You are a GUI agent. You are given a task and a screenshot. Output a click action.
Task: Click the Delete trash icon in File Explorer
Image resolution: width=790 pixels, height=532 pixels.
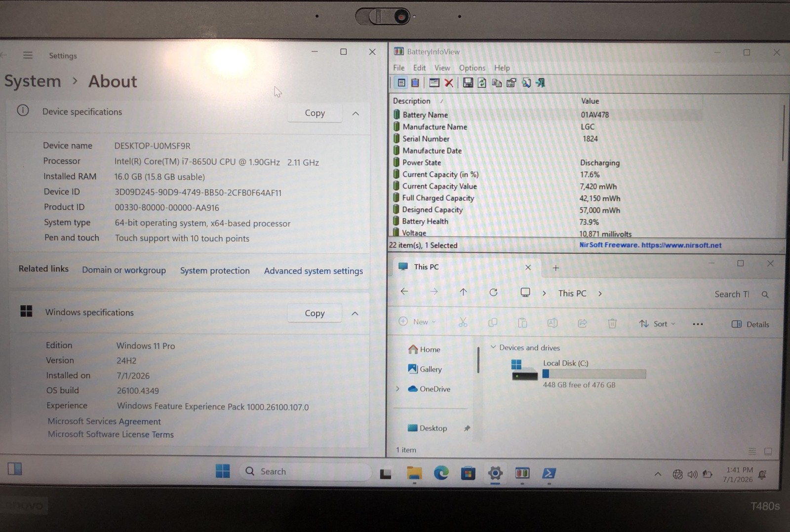coord(612,323)
